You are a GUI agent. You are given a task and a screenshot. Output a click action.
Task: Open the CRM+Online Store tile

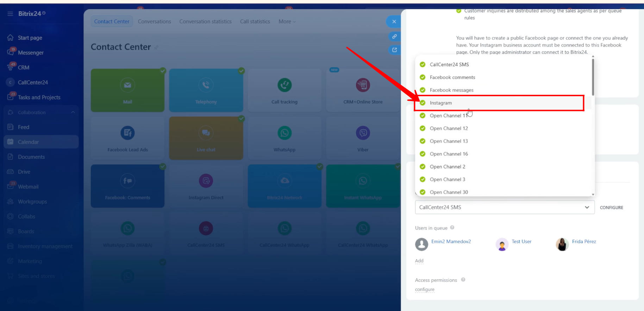click(363, 91)
